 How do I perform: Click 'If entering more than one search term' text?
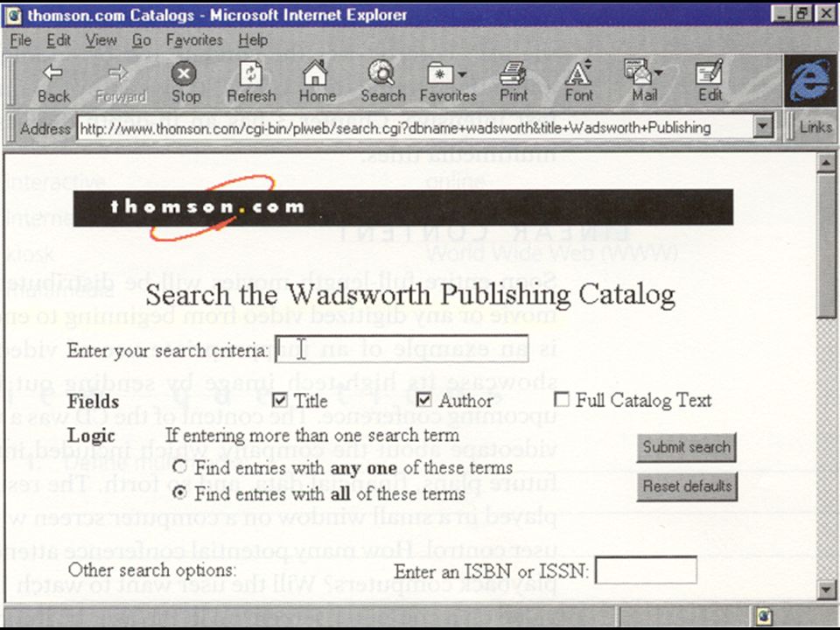click(312, 435)
